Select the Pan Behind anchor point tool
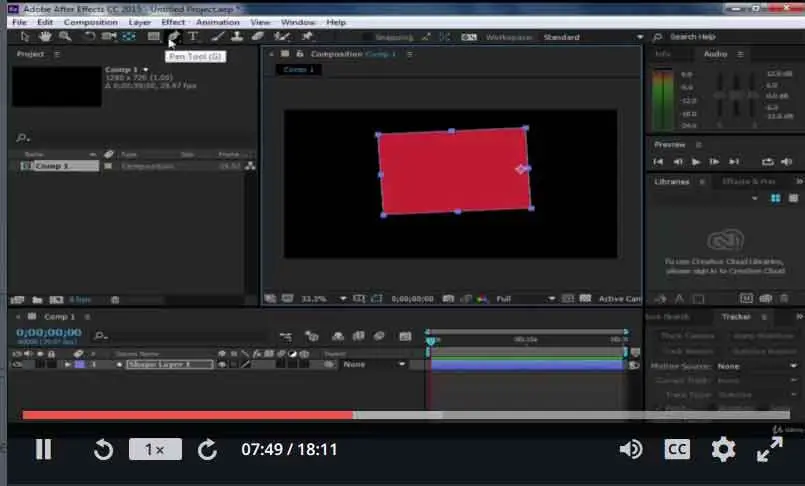The height and width of the screenshot is (486, 805). click(x=128, y=36)
